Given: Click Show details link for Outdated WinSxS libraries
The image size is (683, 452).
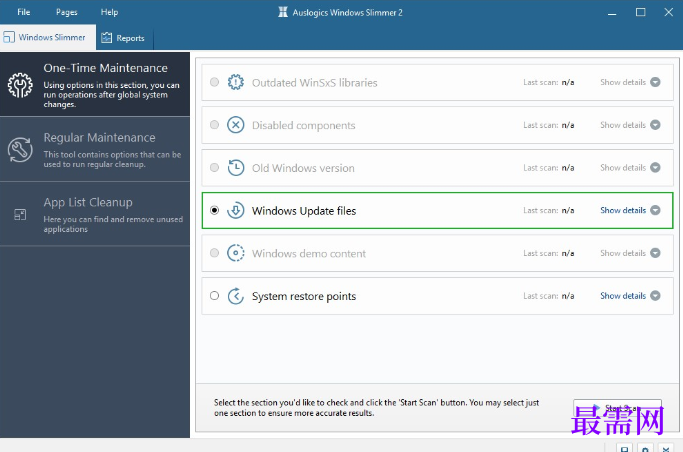Looking at the screenshot, I should click(x=623, y=82).
